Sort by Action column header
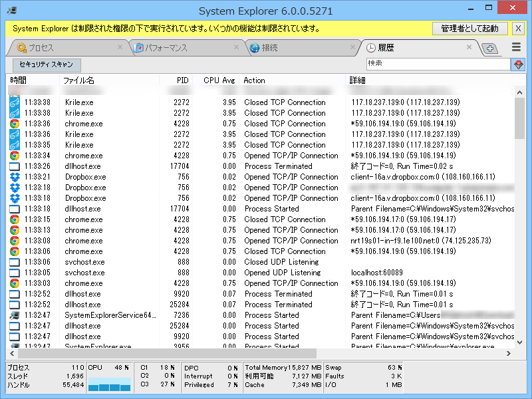The width and height of the screenshot is (532, 399). click(x=293, y=80)
